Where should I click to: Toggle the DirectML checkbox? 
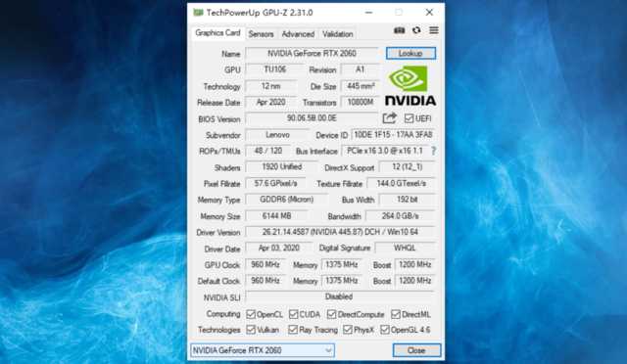(x=396, y=314)
